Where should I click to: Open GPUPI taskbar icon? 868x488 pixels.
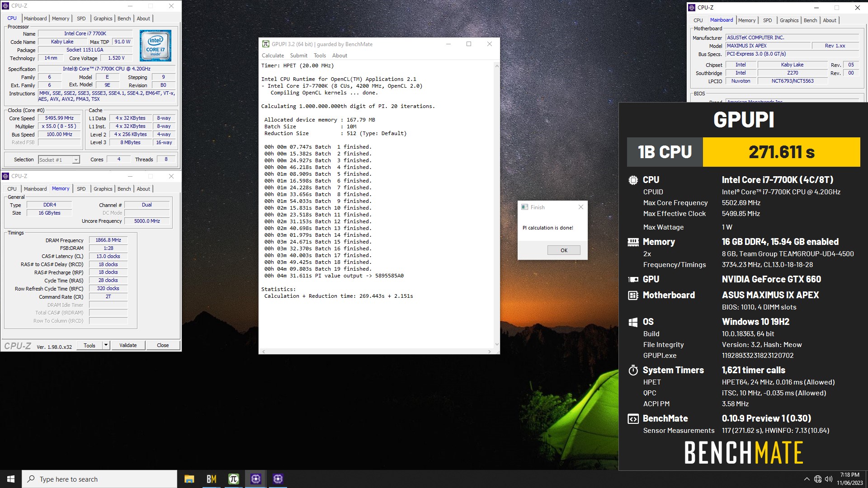tap(233, 479)
